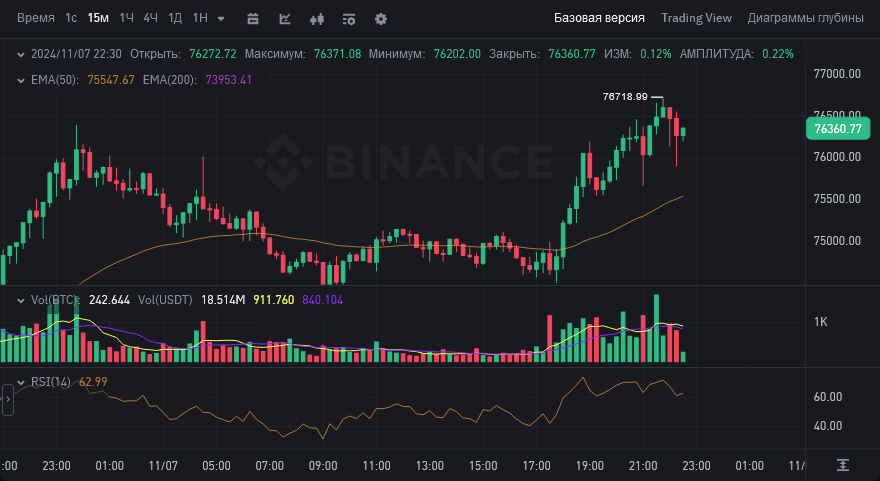
Task: Click the 75000.00 price axis label
Action: 837,241
